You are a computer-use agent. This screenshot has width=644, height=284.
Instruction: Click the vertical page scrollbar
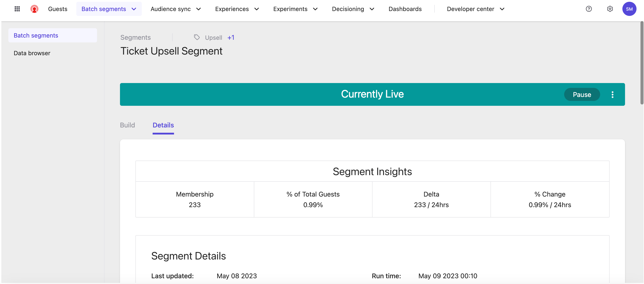pyautogui.click(x=642, y=63)
